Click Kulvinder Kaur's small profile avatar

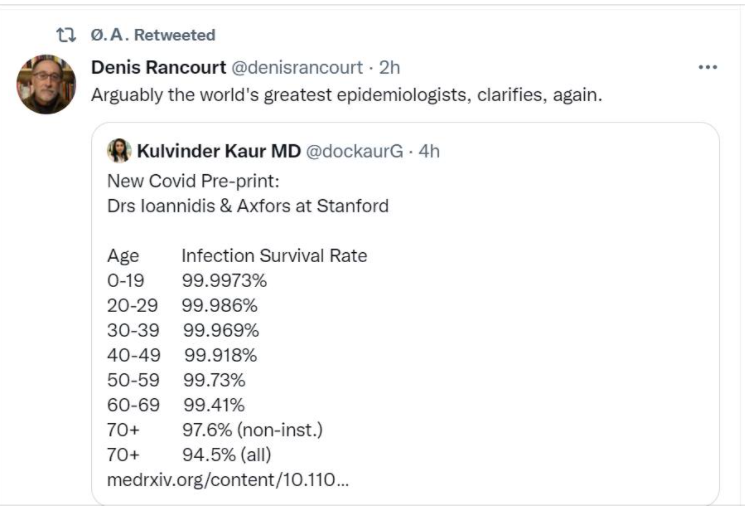[x=119, y=151]
